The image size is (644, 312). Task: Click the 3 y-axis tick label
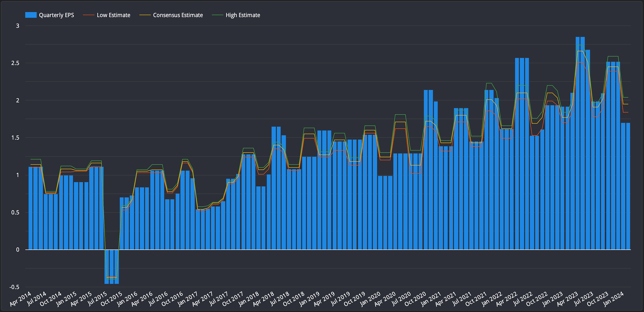click(x=18, y=26)
